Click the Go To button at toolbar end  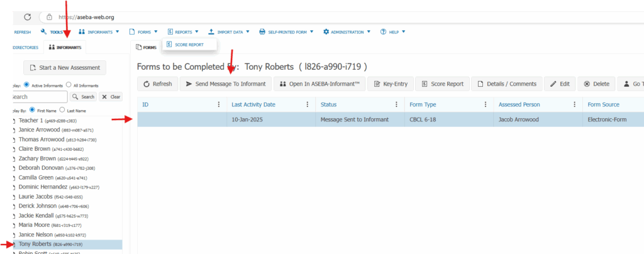631,84
